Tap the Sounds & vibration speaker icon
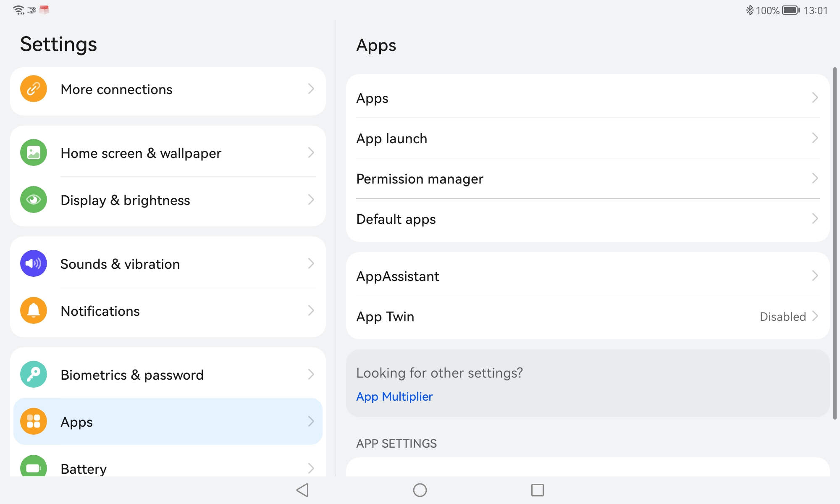This screenshot has width=840, height=504. (x=34, y=264)
